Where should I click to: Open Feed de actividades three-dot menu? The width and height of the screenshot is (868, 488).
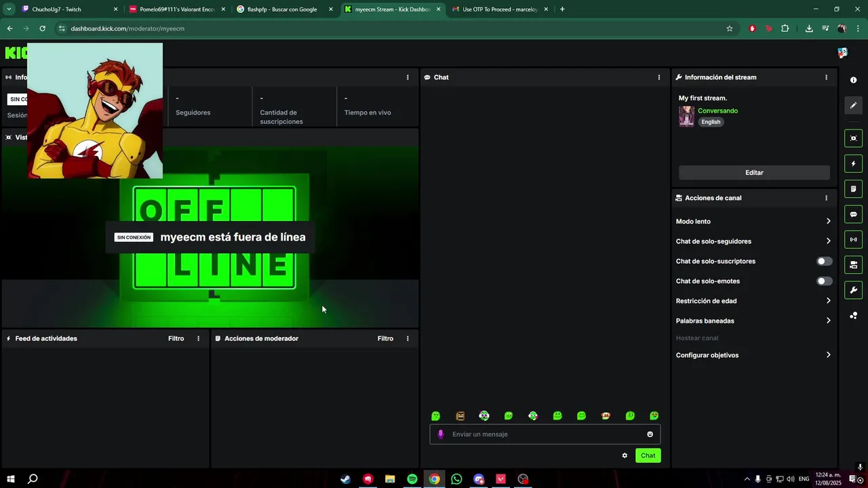click(x=199, y=338)
